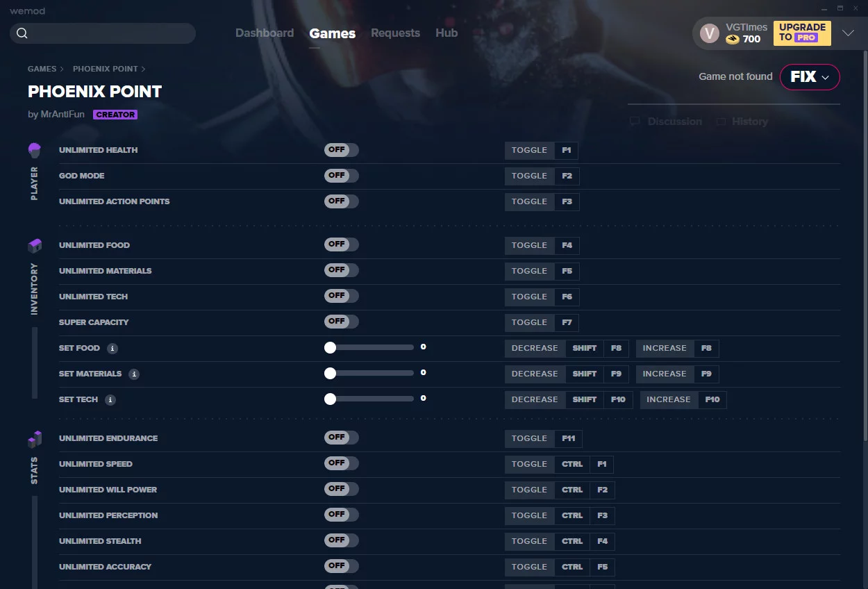
Task: Click the F7 hotkey for Super Capacity
Action: click(567, 322)
